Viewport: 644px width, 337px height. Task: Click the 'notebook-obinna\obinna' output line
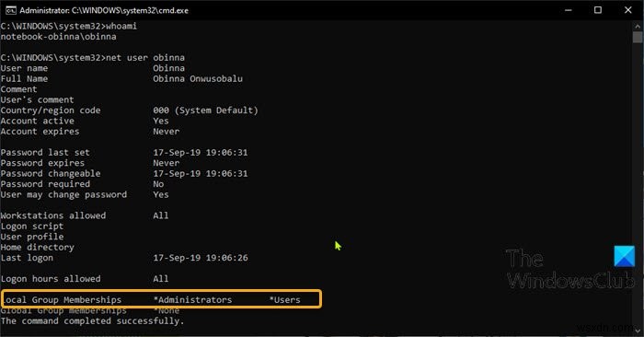[x=58, y=37]
